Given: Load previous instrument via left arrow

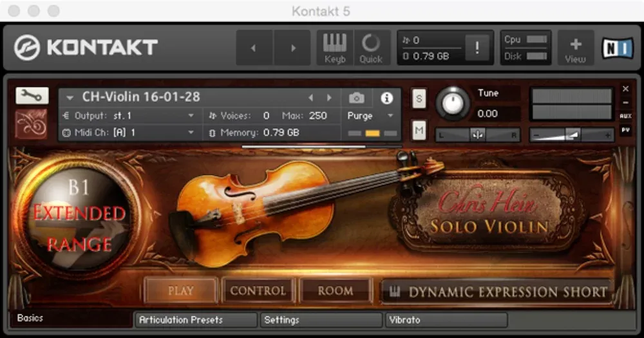Looking at the screenshot, I should click(311, 98).
